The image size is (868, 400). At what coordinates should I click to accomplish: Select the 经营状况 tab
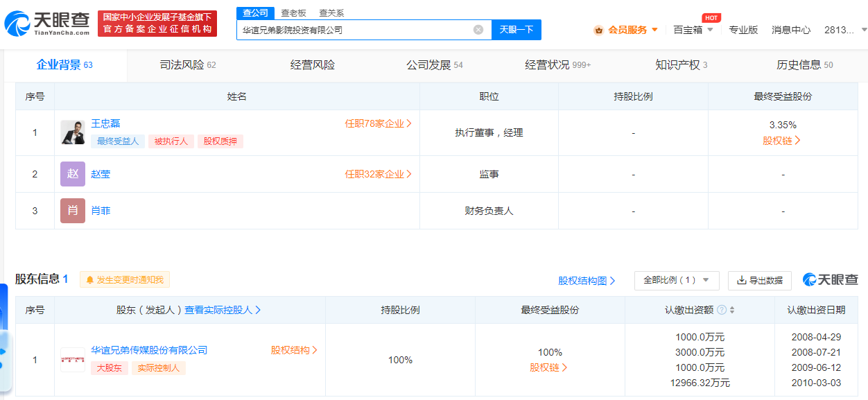tap(558, 65)
